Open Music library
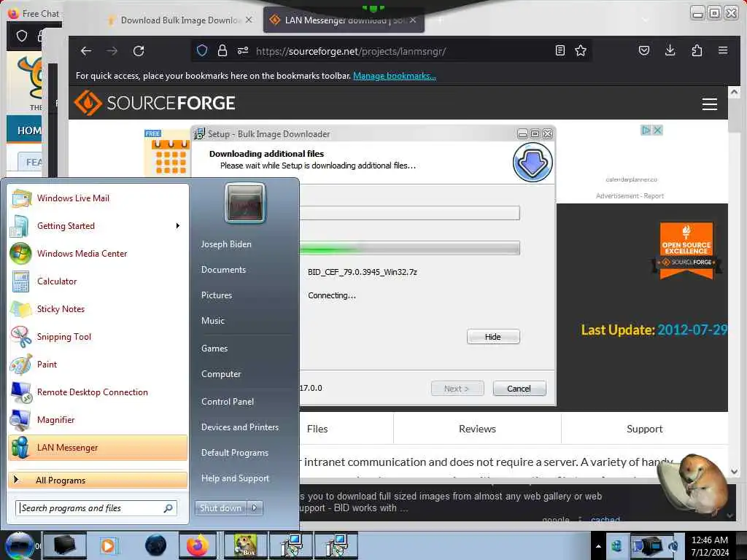747x560 pixels. pos(213,321)
